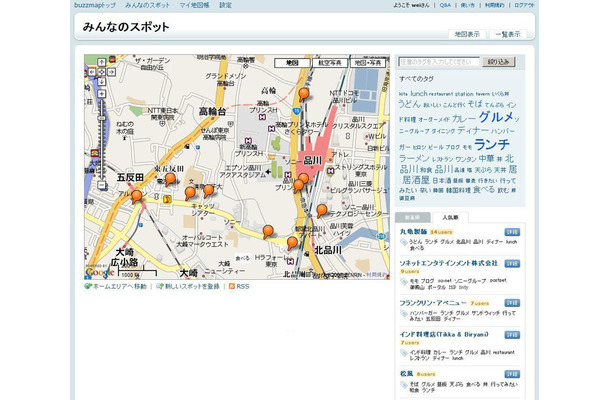Zoom out with the map minus button
This screenshot has width=610, height=400.
tap(101, 185)
